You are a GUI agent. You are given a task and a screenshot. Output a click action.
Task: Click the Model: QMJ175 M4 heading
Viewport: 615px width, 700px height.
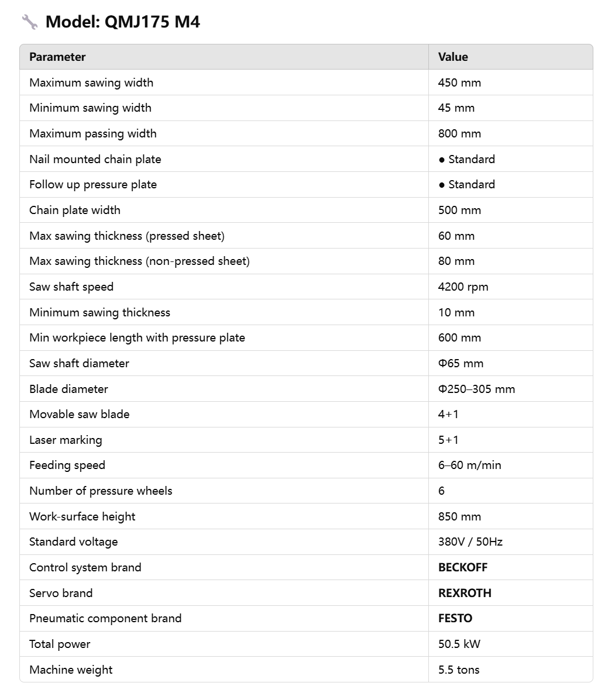coord(123,22)
